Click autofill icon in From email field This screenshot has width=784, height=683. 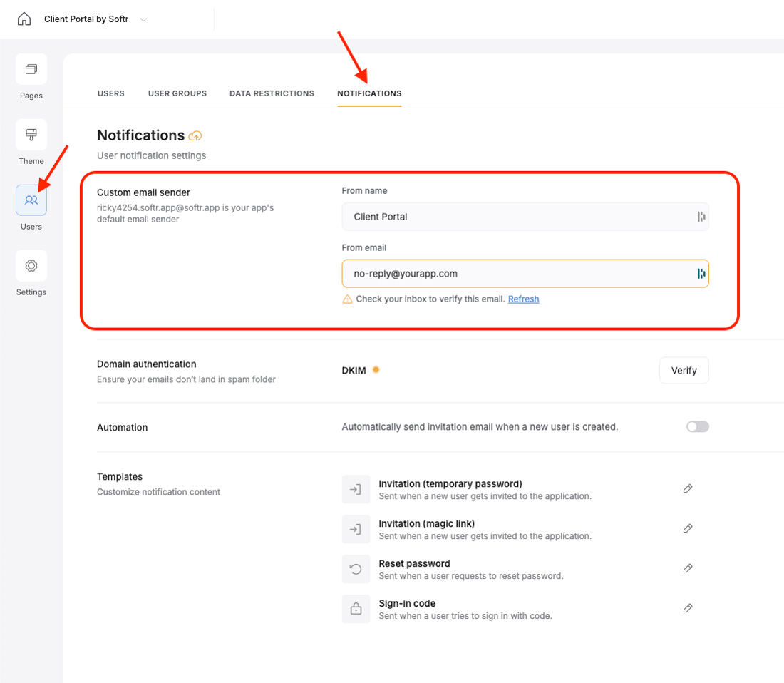click(x=701, y=274)
